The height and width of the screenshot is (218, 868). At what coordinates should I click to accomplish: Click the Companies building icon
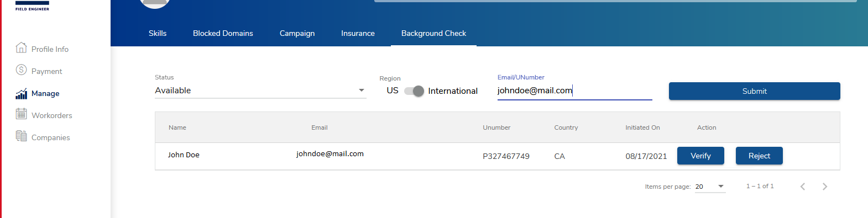21,136
